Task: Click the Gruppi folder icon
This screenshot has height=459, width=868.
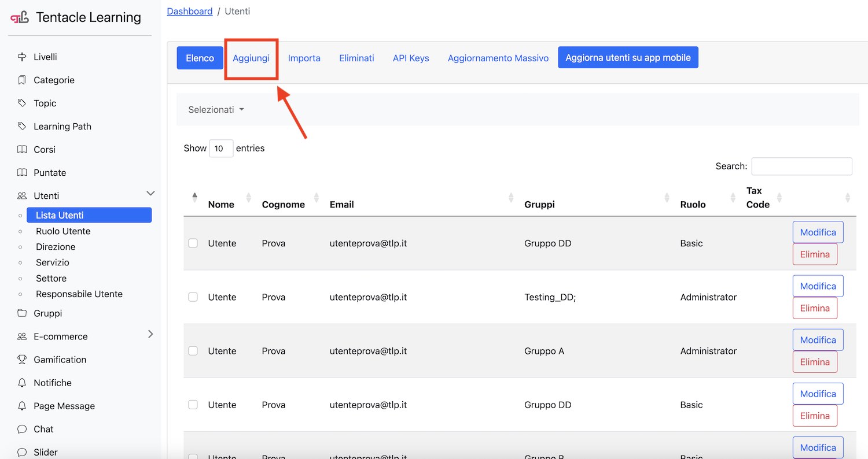Action: pyautogui.click(x=22, y=313)
